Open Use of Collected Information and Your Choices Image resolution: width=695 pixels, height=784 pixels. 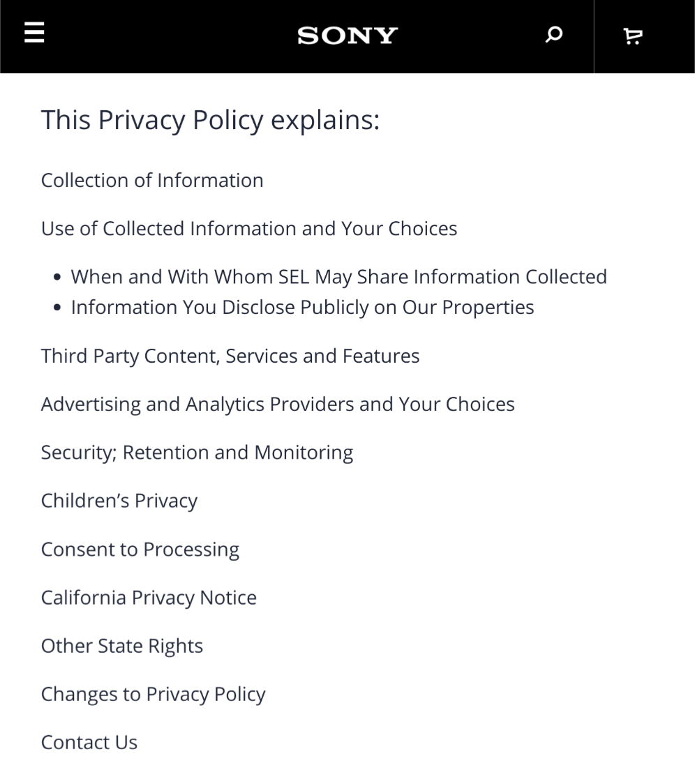(x=249, y=229)
